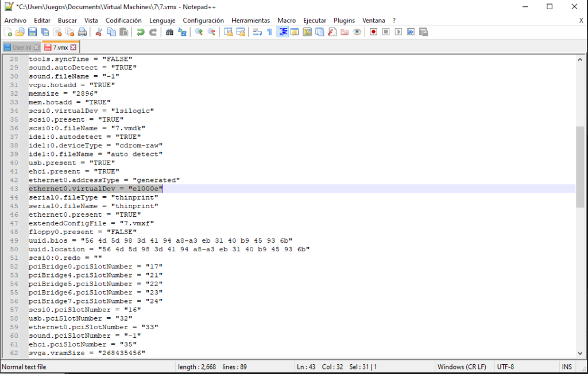Close the User.ini tab with its X
The width and height of the screenshot is (588, 374).
click(36, 48)
